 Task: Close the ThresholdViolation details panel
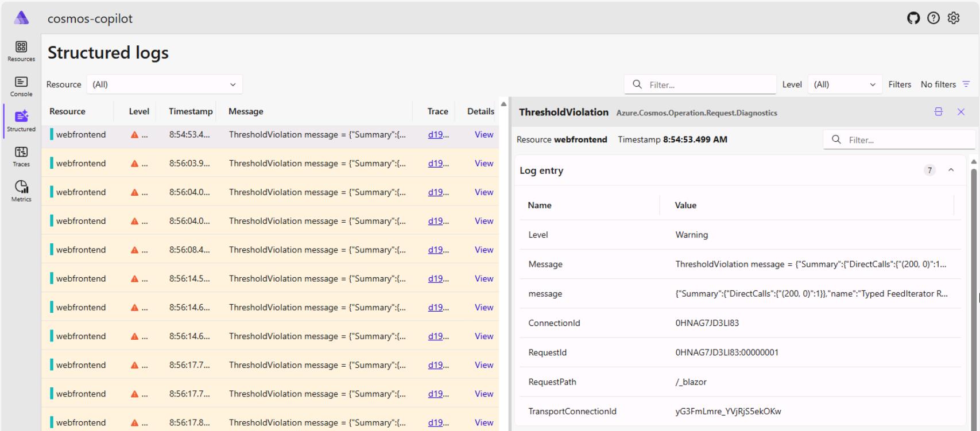[x=961, y=112]
